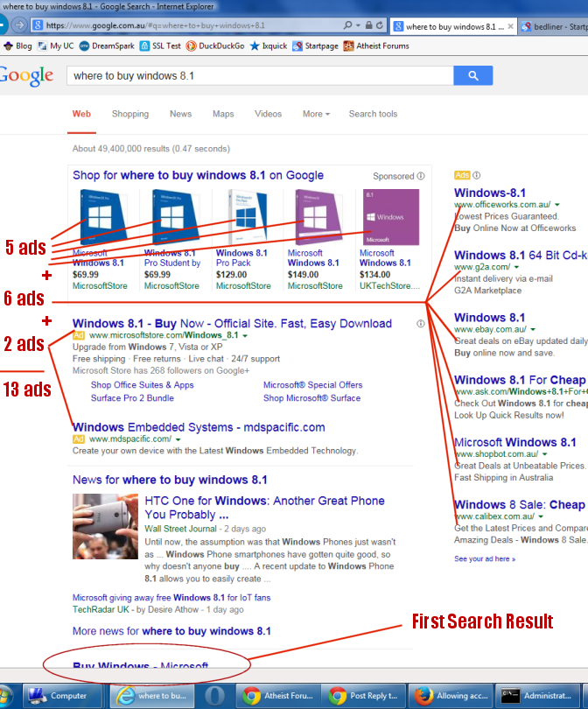The height and width of the screenshot is (709, 588).
Task: Close the 'where to buy windows 8.1' tab
Action: (510, 26)
